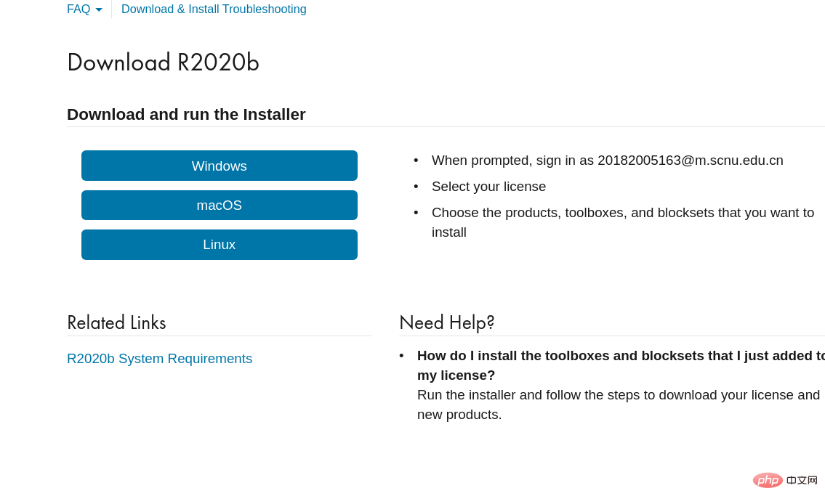This screenshot has width=825, height=504.
Task: Click the 'Download and run the Installer' heading
Action: 186,115
